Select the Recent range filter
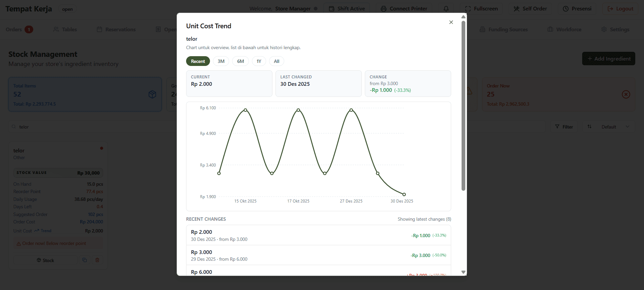The height and width of the screenshot is (290, 644). tap(198, 61)
